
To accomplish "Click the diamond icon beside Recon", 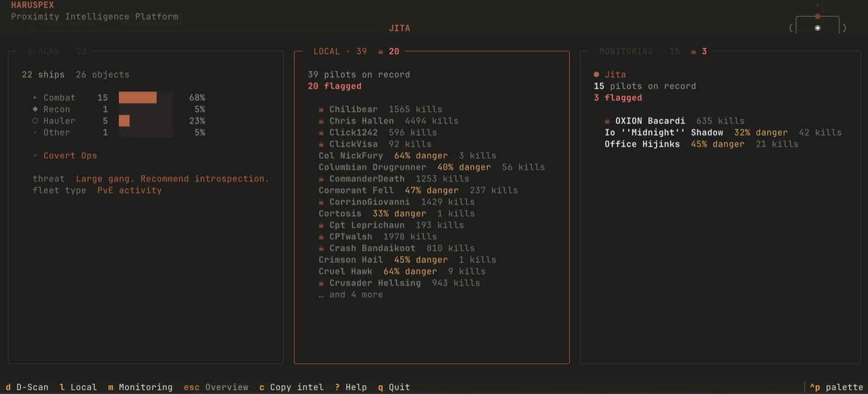I will 35,109.
